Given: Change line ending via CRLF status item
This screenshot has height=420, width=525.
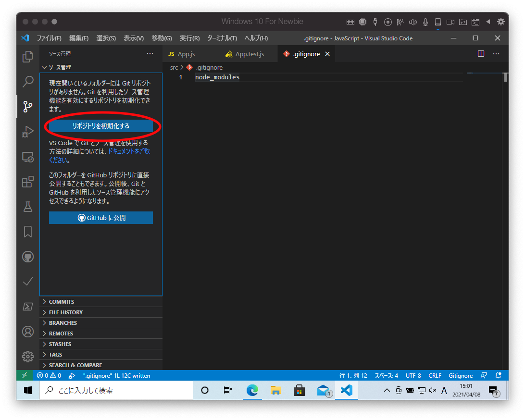Looking at the screenshot, I should pos(435,375).
